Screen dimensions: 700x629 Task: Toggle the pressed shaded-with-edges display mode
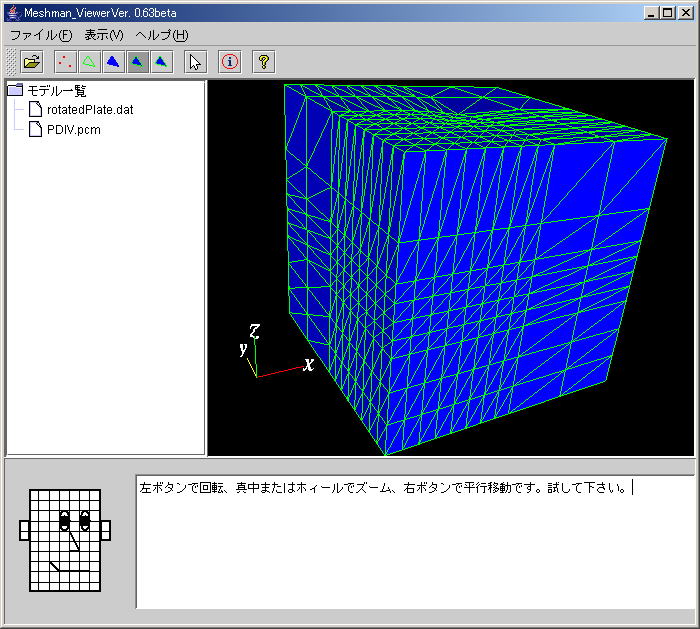tap(138, 62)
